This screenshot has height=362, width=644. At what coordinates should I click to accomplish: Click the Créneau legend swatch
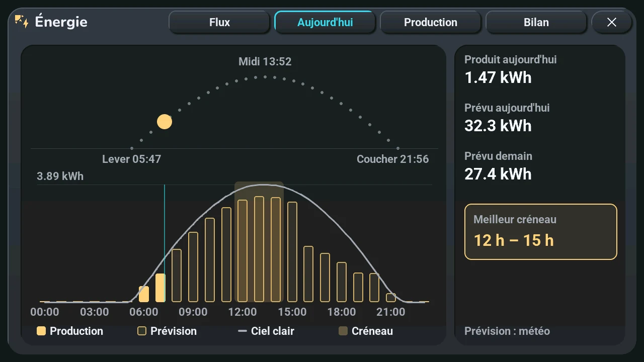point(343,331)
